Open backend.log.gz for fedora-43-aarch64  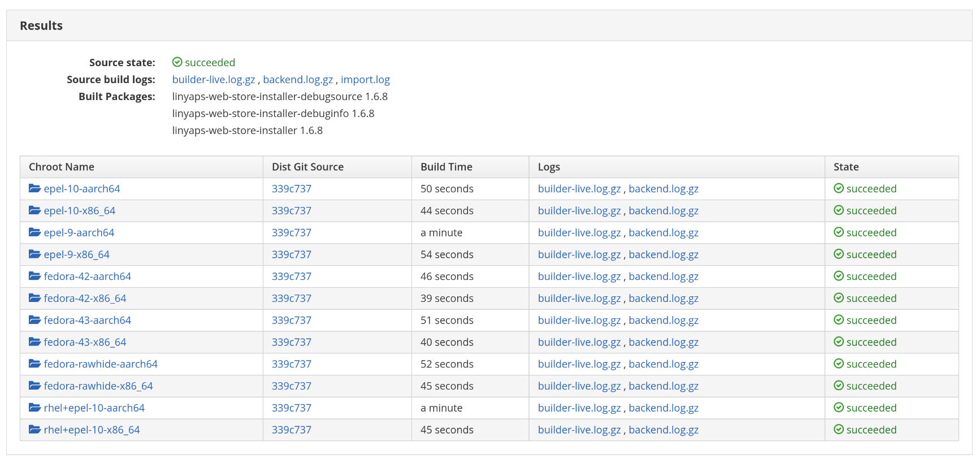pyautogui.click(x=664, y=321)
